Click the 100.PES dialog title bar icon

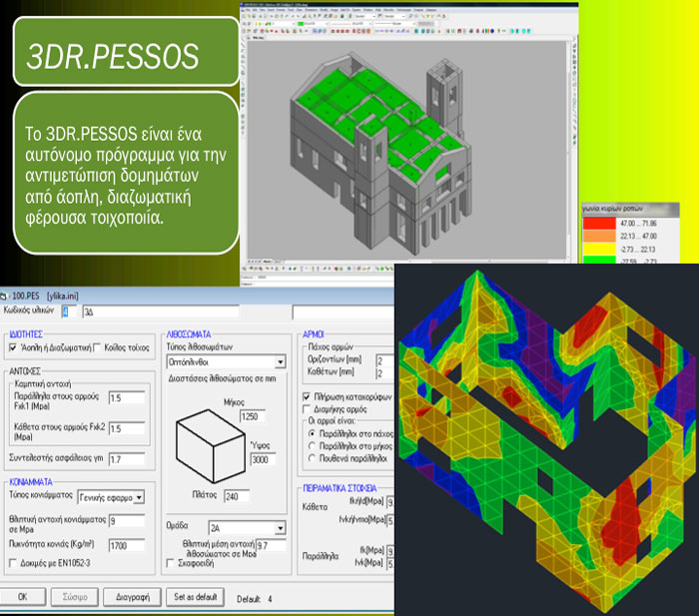(4, 296)
